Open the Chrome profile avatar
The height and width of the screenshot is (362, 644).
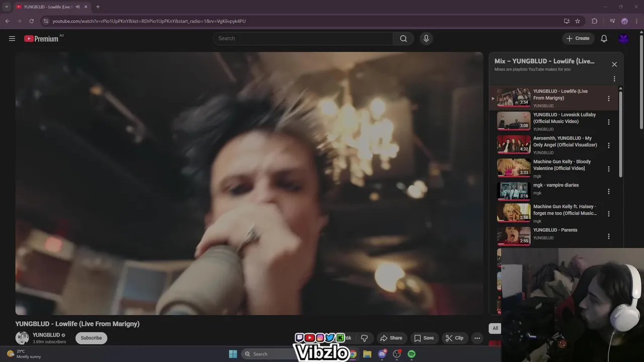624,21
